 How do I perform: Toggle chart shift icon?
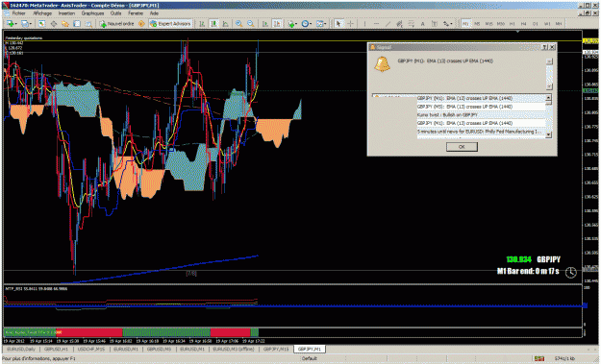coord(277,24)
